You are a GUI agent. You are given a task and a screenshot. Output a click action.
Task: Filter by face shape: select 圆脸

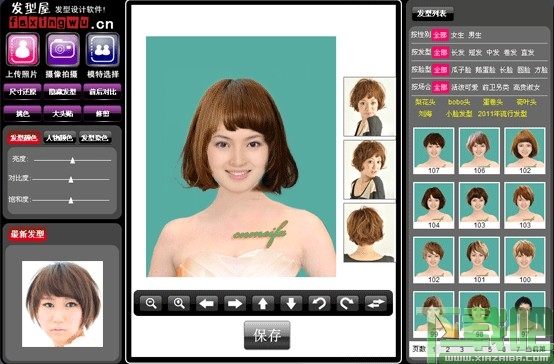(x=523, y=70)
